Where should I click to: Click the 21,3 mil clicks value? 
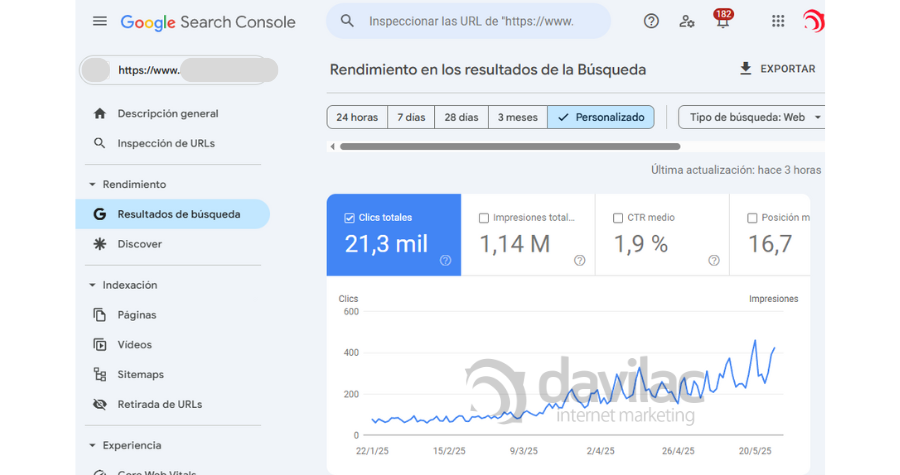coord(386,244)
